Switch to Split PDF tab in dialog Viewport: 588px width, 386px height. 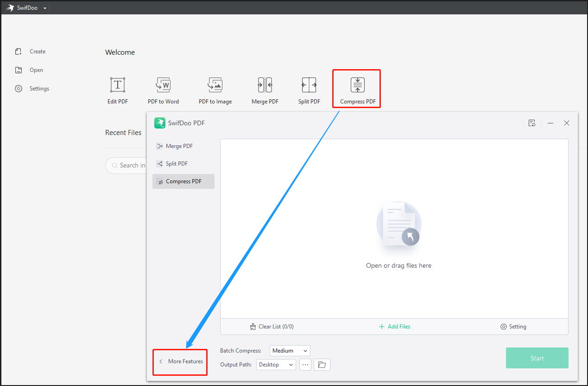coord(183,164)
